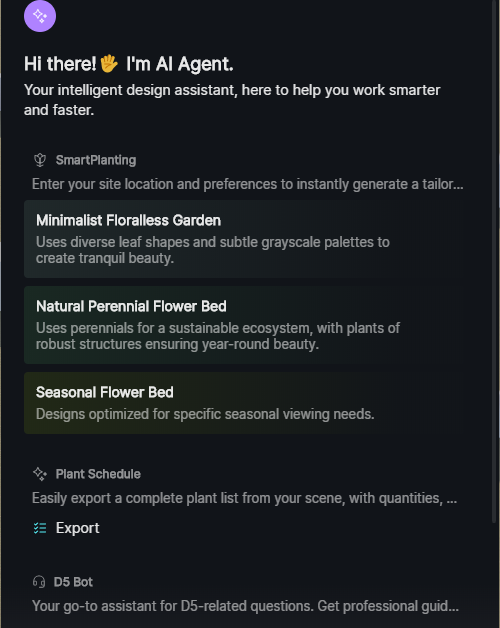Open the Plant Schedule section heading
Screen dimensions: 500x628
point(98,474)
